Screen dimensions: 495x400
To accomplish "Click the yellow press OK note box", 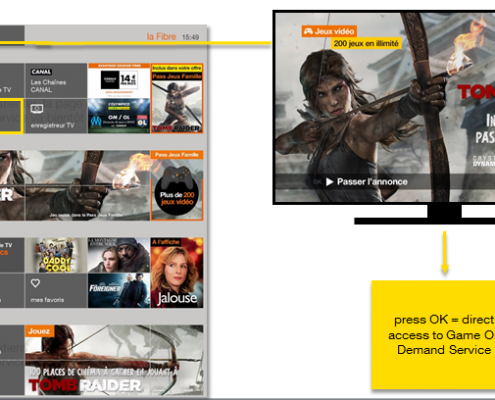I will coord(433,335).
